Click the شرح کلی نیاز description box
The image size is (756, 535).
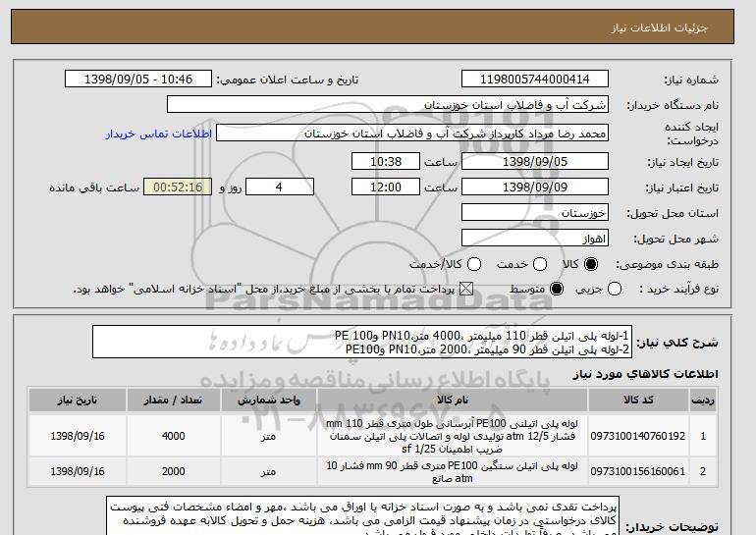click(x=362, y=342)
